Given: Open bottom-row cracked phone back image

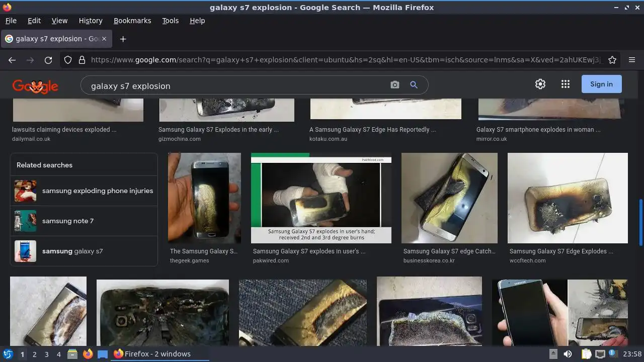Looking at the screenshot, I should [x=163, y=313].
